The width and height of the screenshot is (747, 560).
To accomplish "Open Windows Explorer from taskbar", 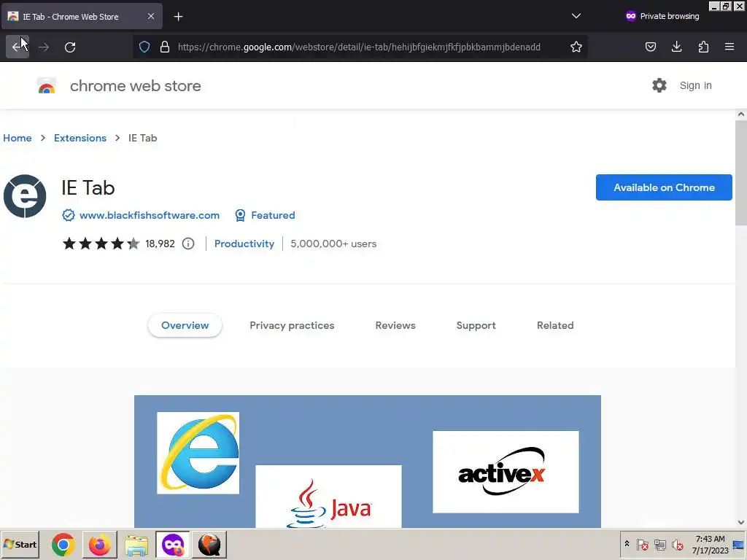I will coord(136,544).
